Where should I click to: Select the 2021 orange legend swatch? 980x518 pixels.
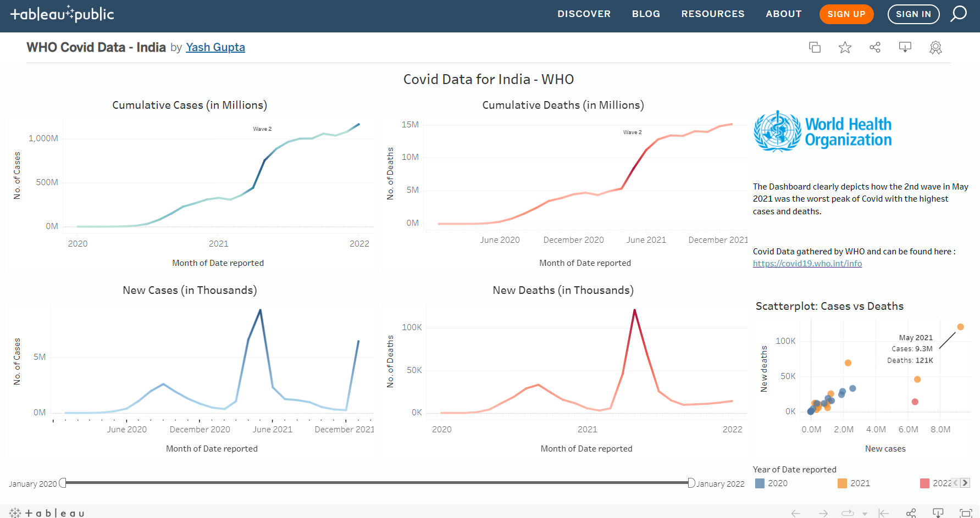842,483
